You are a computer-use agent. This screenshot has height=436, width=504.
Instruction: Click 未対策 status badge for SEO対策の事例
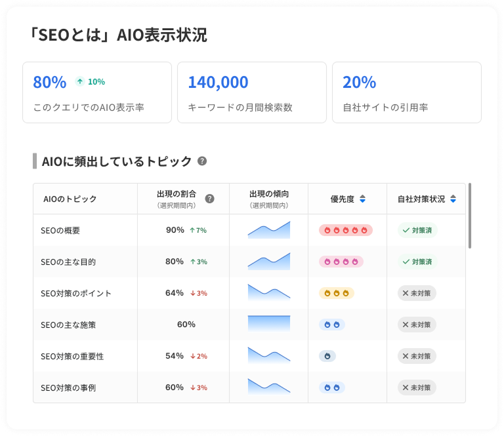click(x=417, y=387)
